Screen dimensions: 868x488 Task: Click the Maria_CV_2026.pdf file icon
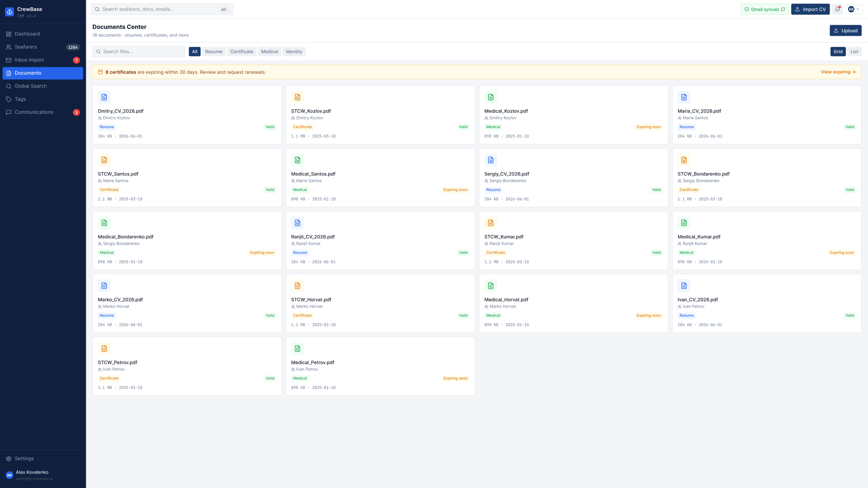pyautogui.click(x=684, y=97)
